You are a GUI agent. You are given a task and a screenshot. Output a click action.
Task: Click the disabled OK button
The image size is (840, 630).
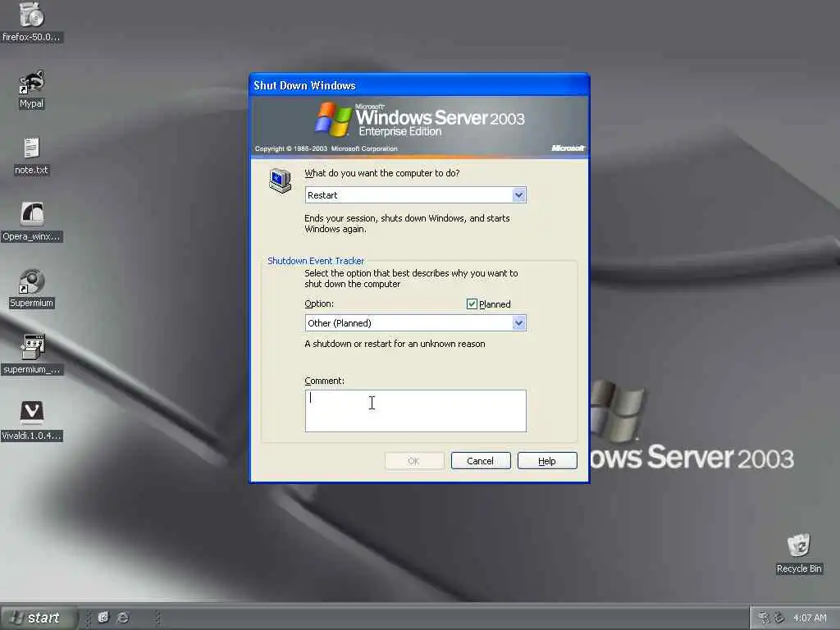point(414,461)
